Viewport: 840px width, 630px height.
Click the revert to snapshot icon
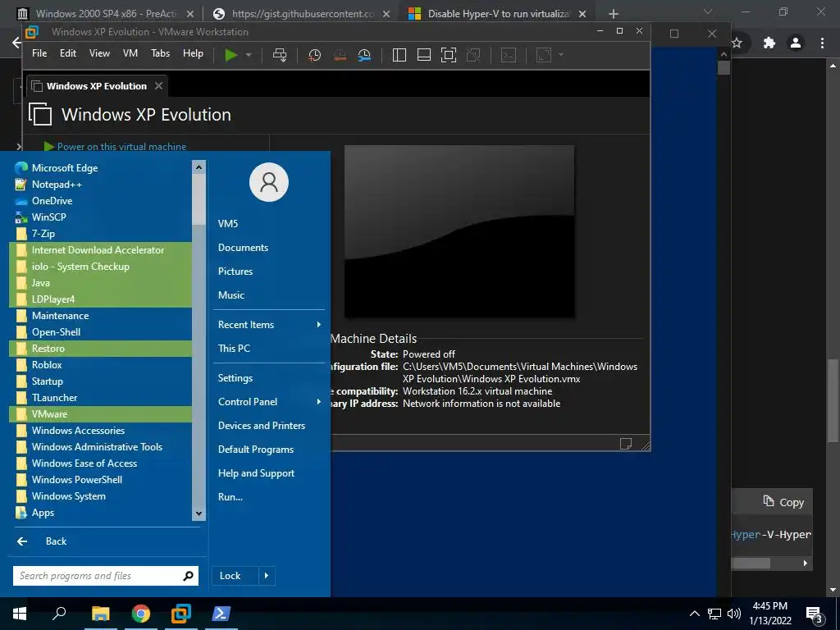(340, 55)
